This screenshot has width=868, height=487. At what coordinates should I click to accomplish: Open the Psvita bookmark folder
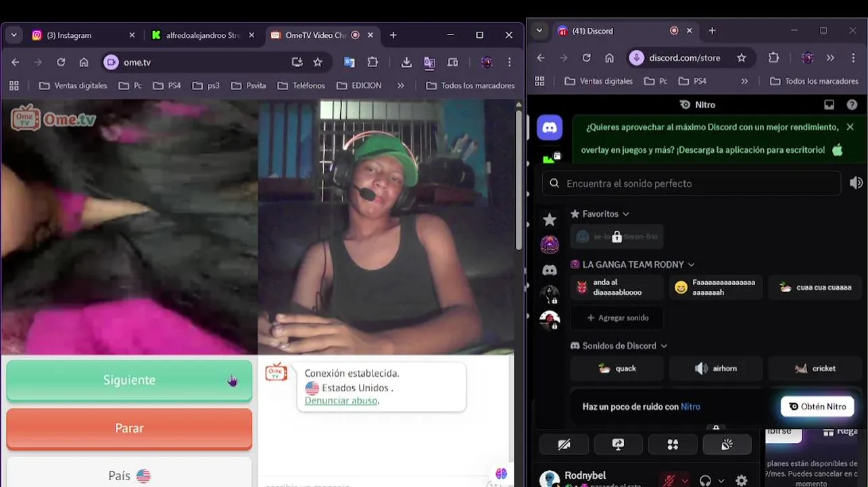[248, 86]
